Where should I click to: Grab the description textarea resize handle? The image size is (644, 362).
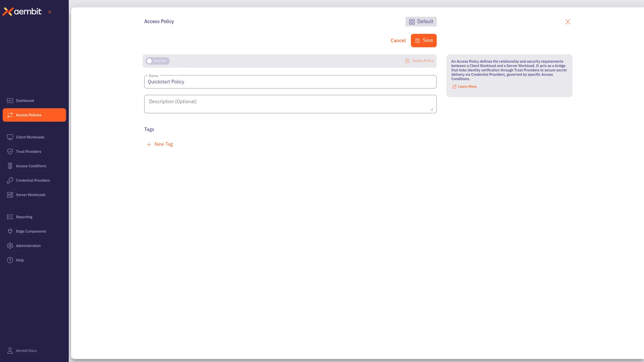click(x=432, y=109)
